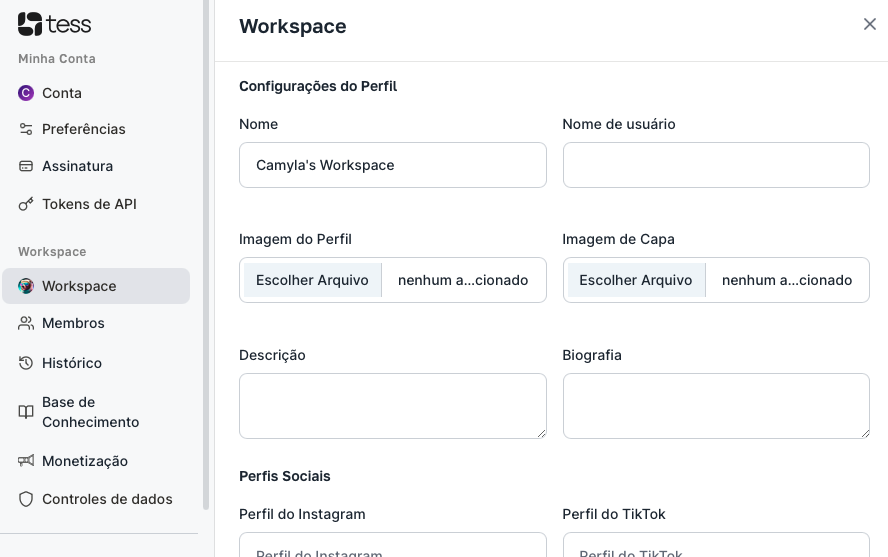Viewport: 888px width, 557px height.
Task: Open Conta via purple avatar icon
Action: 25,93
